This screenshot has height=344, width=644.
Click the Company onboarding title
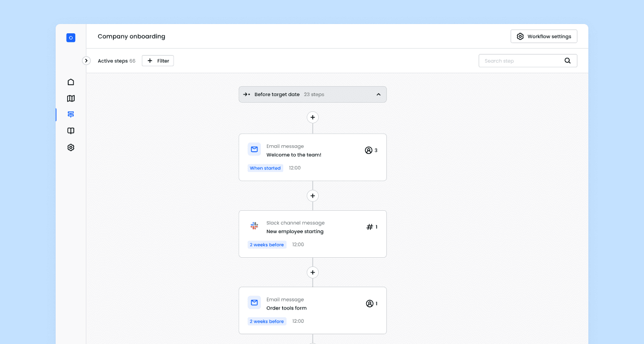[132, 36]
